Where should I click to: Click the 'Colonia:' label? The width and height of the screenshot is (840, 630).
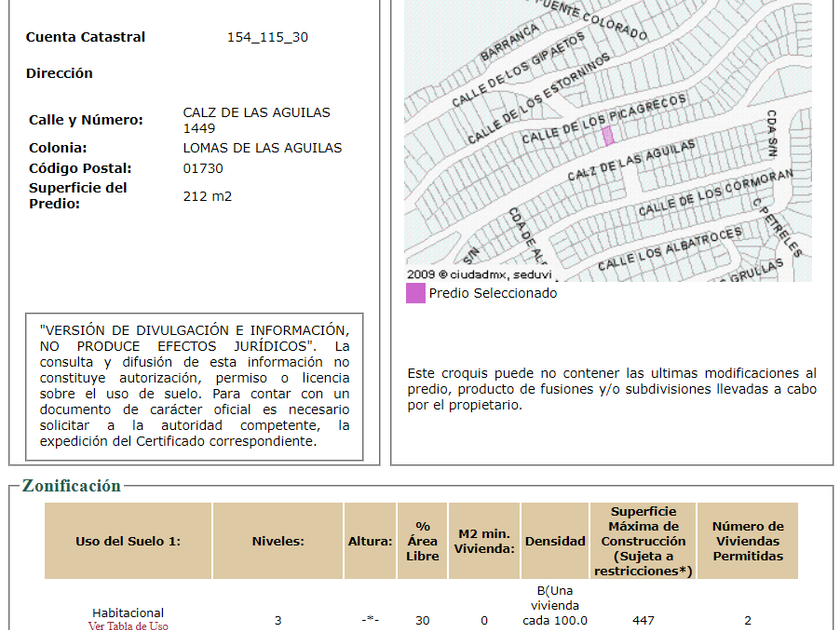[58, 148]
